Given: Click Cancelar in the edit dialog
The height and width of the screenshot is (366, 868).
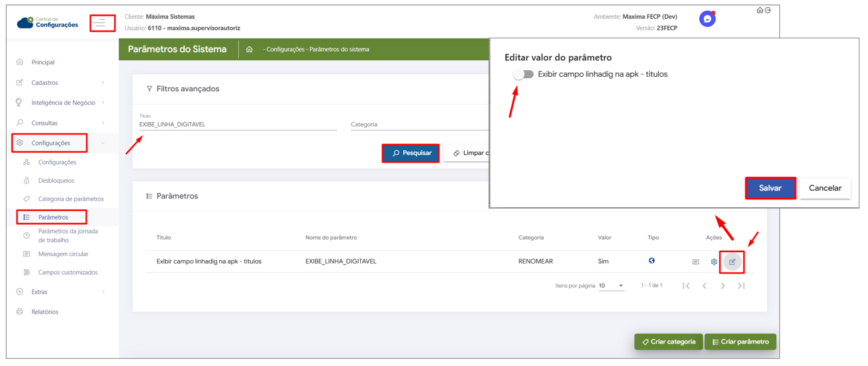Looking at the screenshot, I should (825, 188).
